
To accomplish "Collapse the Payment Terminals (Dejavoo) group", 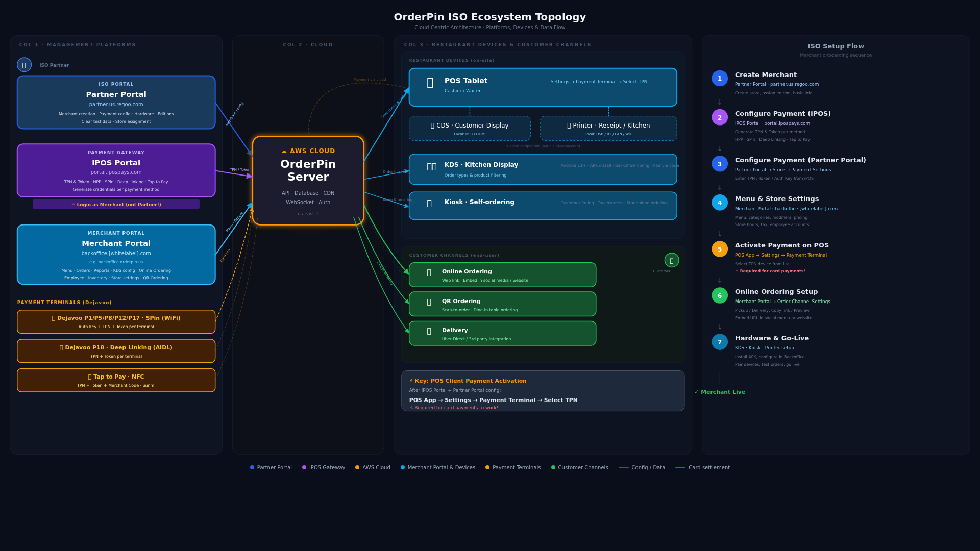I will pos(65,302).
